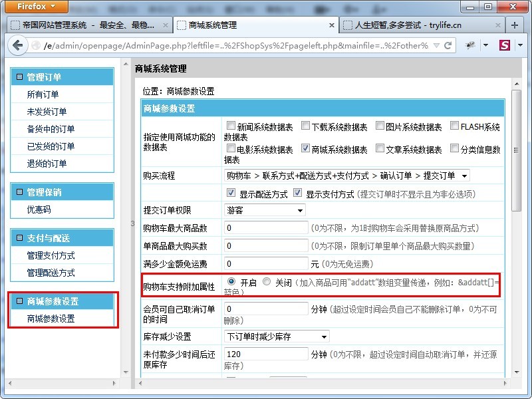Screen dimensions: 532x399
Task: Click sidebar horizontal scroll-right arrow
Action: [114, 384]
